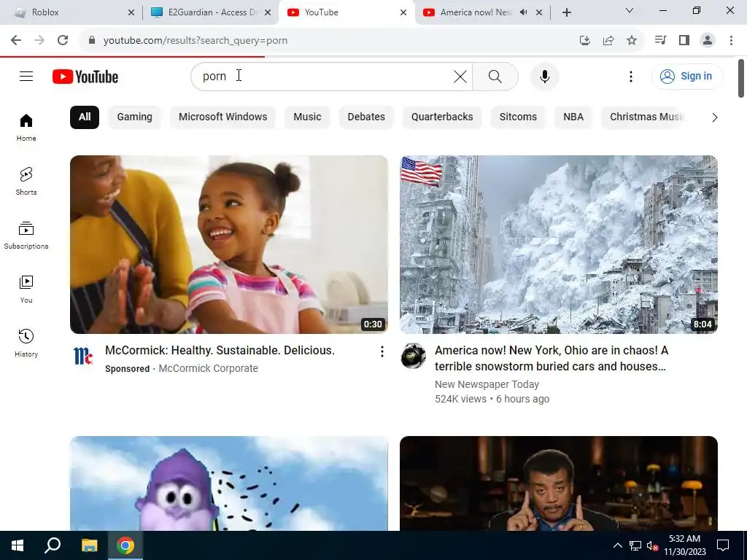This screenshot has width=747, height=560.
Task: Click the YouTube logo
Action: point(85,77)
